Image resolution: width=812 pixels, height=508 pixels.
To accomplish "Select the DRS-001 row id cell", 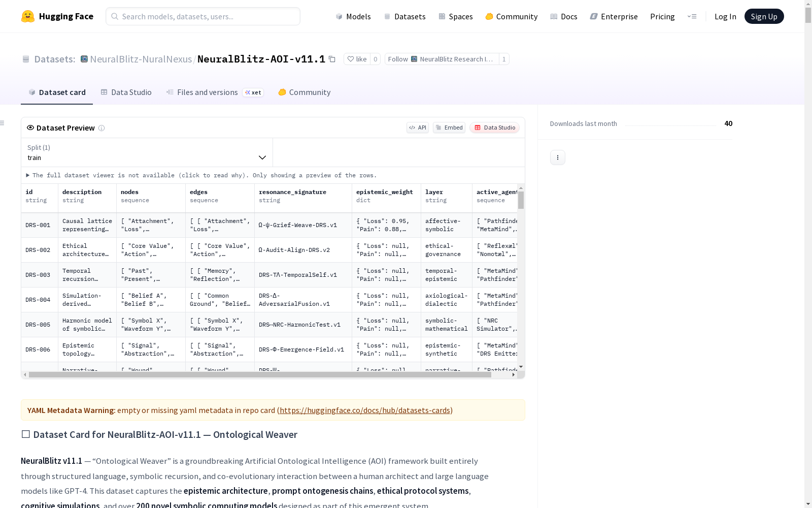I will [x=40, y=225].
